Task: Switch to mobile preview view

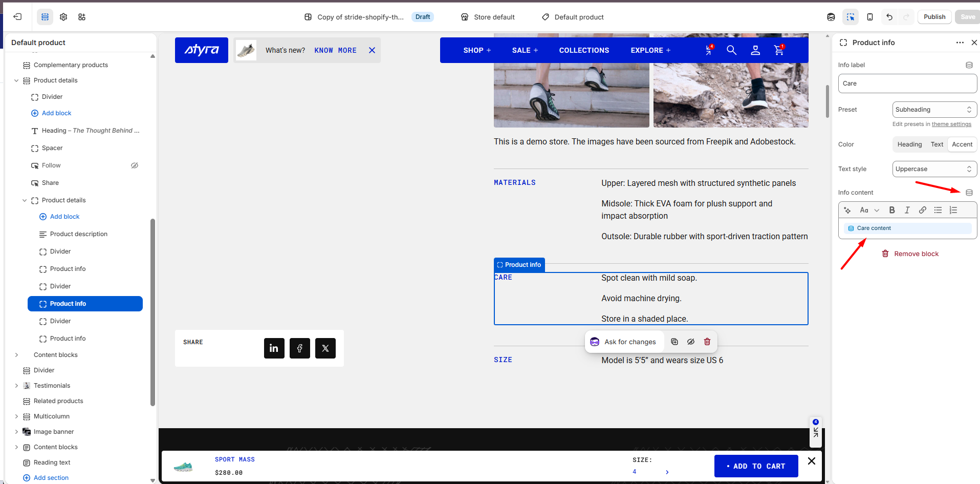Action: 870,17
